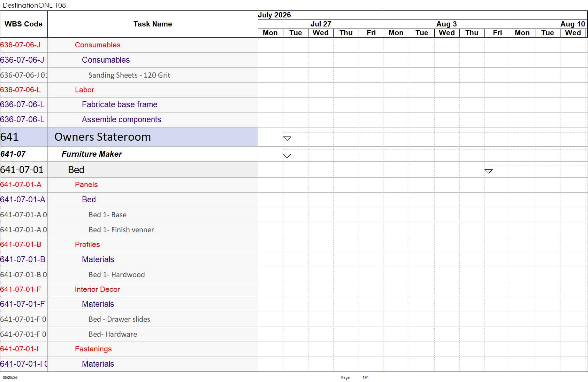Select the Panels task row
Viewport: 588px width, 382px height.
(129, 185)
